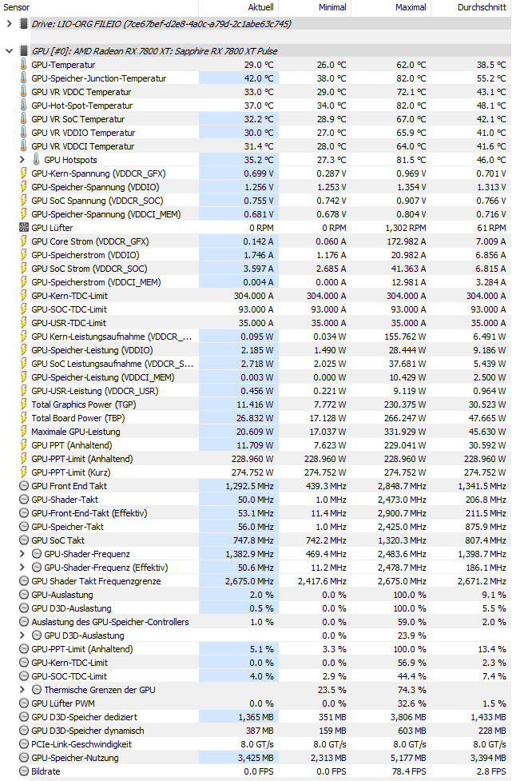532x781 pixels.
Task: Click the GPU Front End Takt clock icon
Action: coord(23,486)
